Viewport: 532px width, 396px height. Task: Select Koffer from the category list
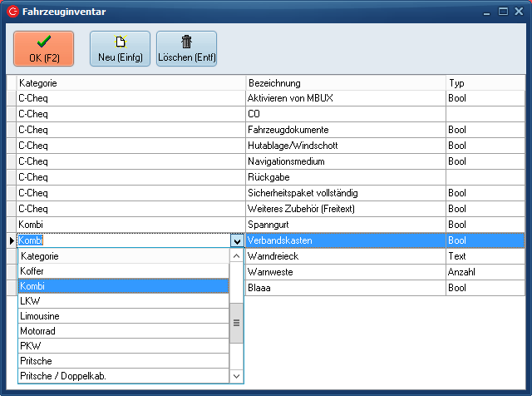point(123,271)
